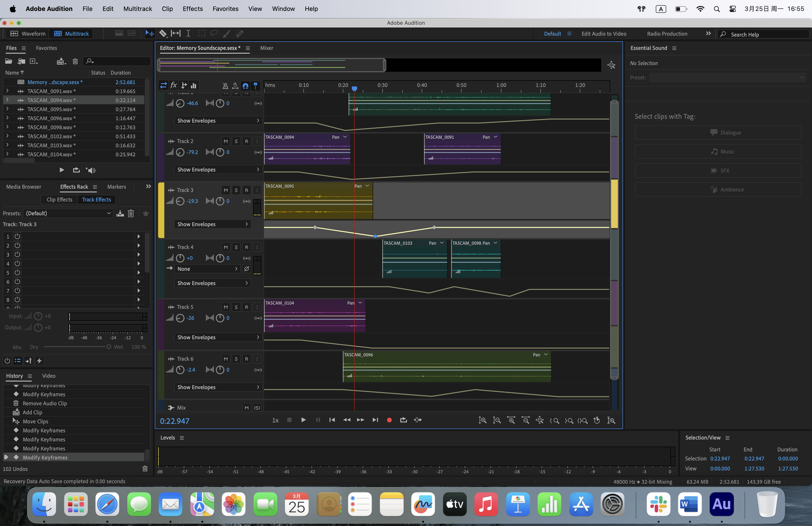
Task: Open Slack from the Dock
Action: pyautogui.click(x=658, y=504)
